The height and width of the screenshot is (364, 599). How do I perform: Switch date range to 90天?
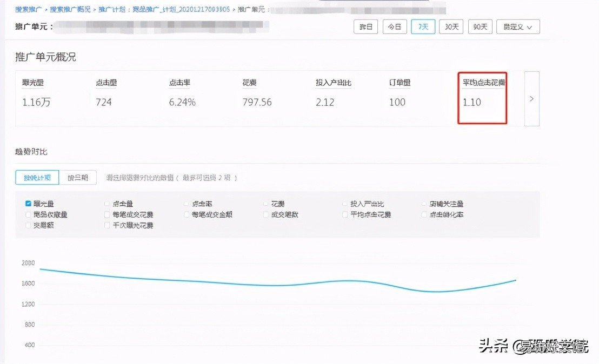click(480, 26)
